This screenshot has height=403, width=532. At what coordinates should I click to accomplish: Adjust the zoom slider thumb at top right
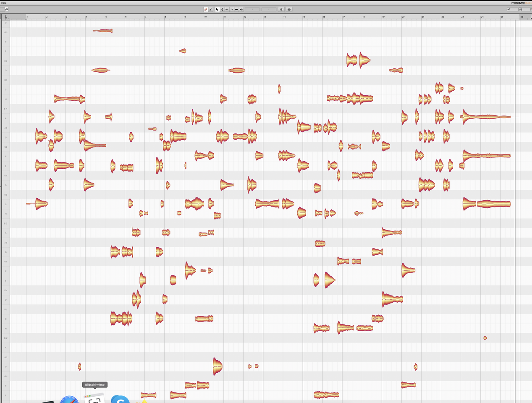[x=520, y=9]
